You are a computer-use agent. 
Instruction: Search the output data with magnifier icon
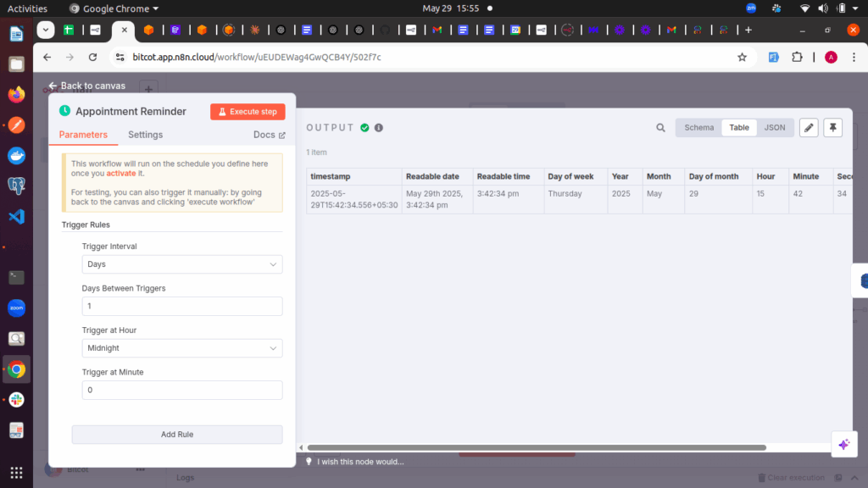(x=660, y=128)
